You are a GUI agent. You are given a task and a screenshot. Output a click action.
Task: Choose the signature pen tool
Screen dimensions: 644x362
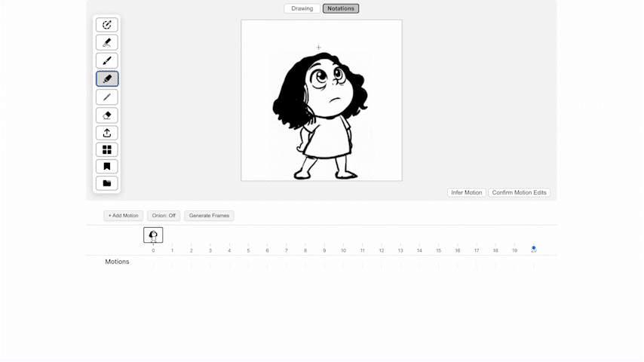coord(106,43)
